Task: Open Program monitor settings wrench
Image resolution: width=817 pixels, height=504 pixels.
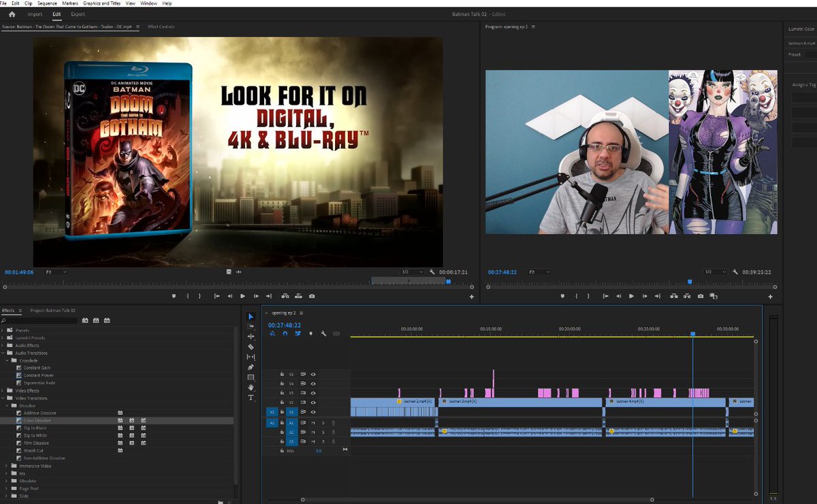Action: (x=735, y=271)
